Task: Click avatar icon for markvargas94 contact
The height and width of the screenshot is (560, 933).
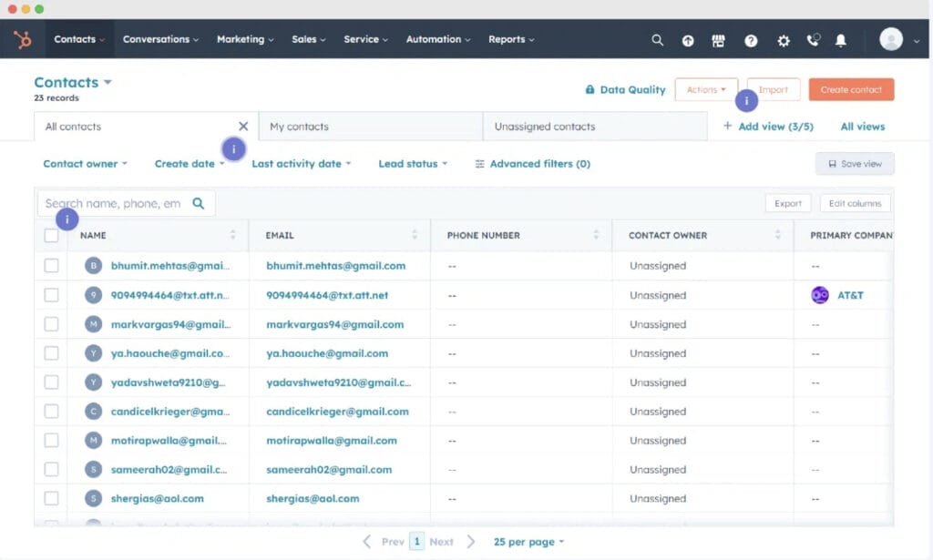Action: click(94, 324)
